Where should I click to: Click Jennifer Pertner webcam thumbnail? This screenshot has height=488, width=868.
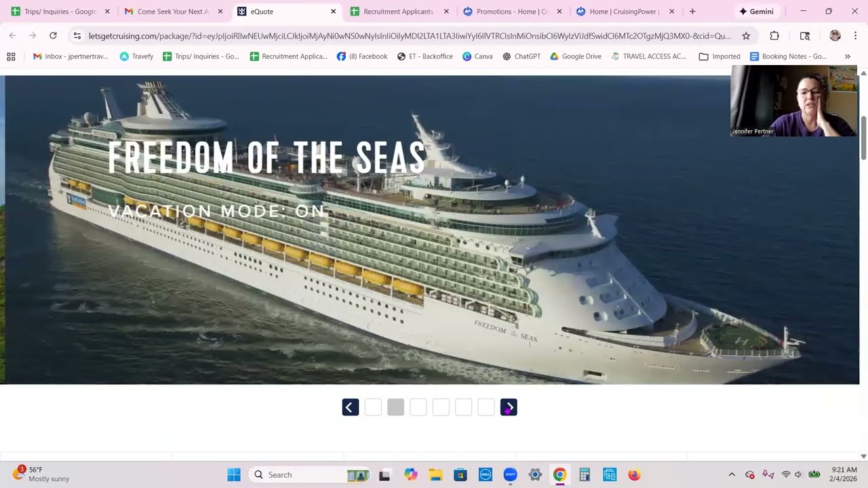point(793,102)
